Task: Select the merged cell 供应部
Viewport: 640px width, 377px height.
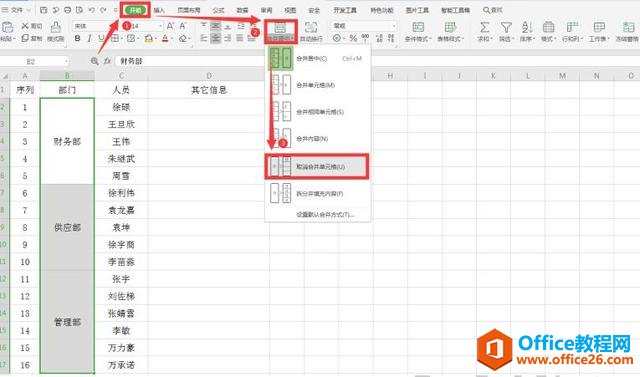Action: click(67, 227)
